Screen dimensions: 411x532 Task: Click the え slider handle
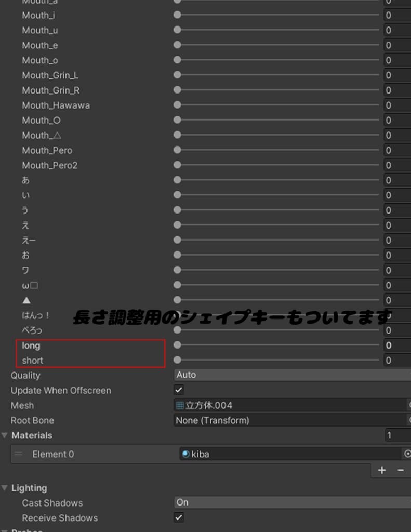point(177,225)
